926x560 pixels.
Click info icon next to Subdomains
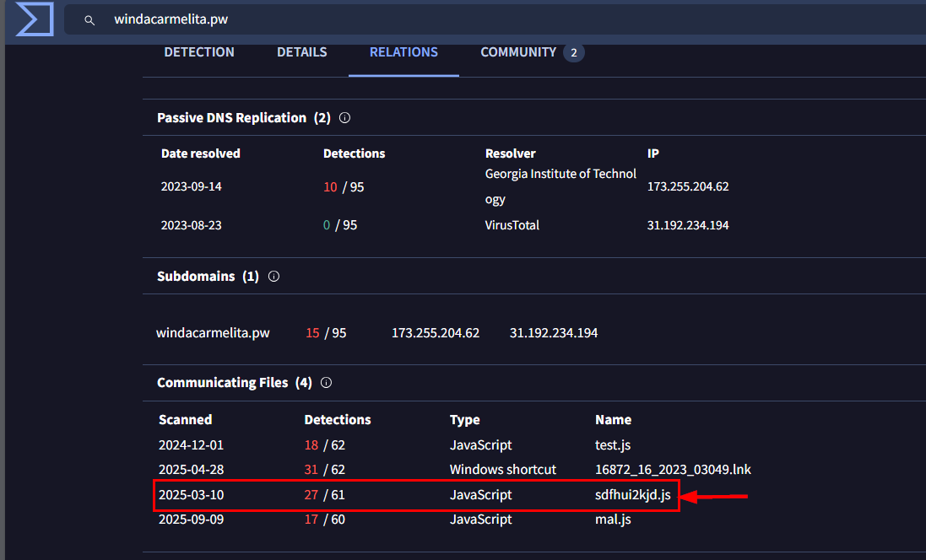(273, 277)
